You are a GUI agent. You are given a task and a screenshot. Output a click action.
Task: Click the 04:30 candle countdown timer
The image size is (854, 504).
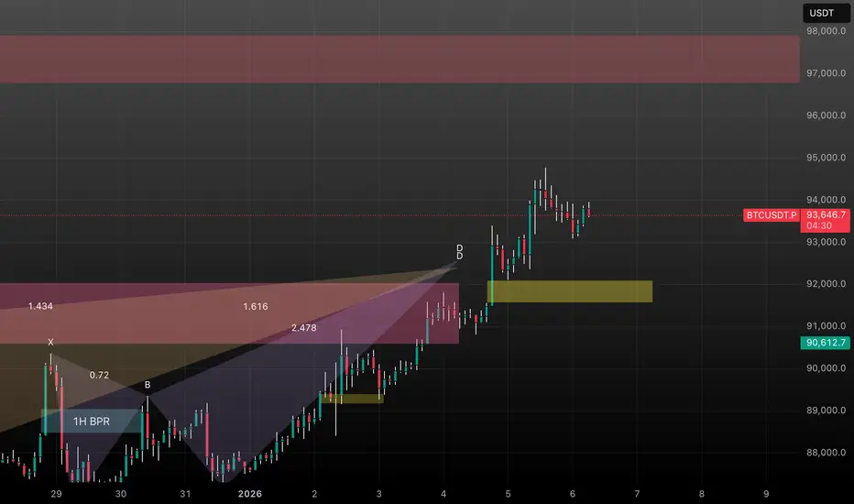818,225
